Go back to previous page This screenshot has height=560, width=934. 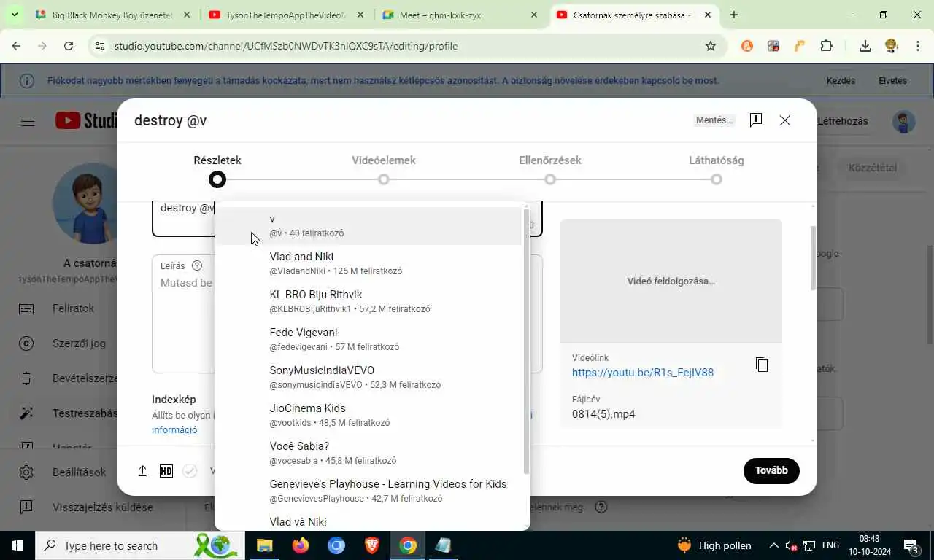(x=16, y=46)
